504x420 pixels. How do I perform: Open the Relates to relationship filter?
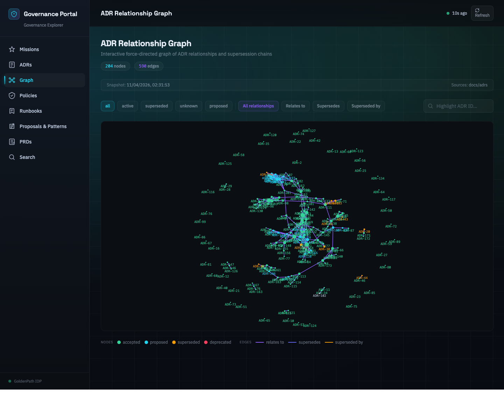point(295,106)
